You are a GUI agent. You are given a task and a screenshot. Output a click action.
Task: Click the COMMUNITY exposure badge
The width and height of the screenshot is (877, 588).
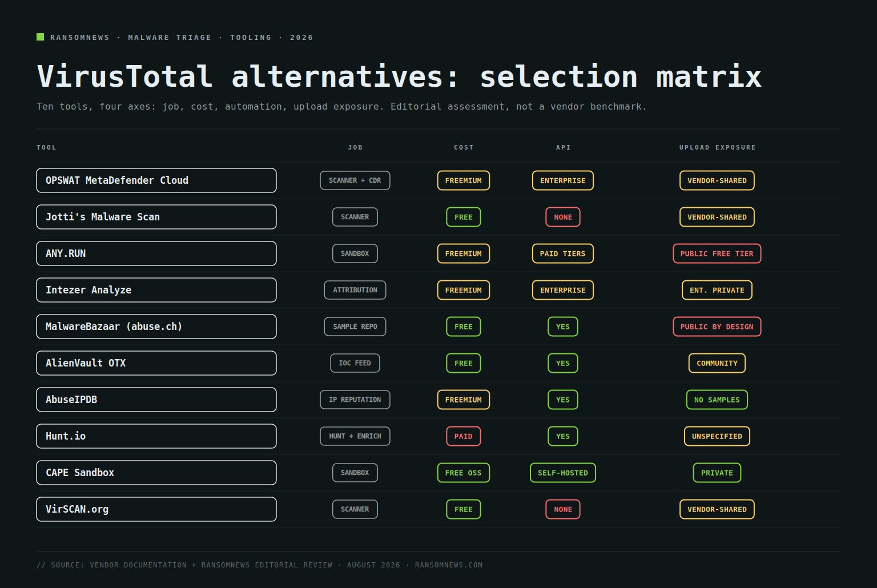[x=717, y=363]
